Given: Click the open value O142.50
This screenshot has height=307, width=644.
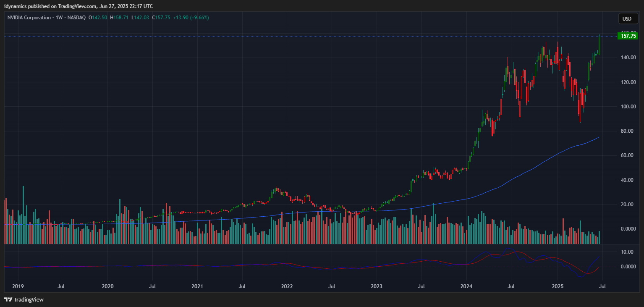Looking at the screenshot, I should (98, 18).
